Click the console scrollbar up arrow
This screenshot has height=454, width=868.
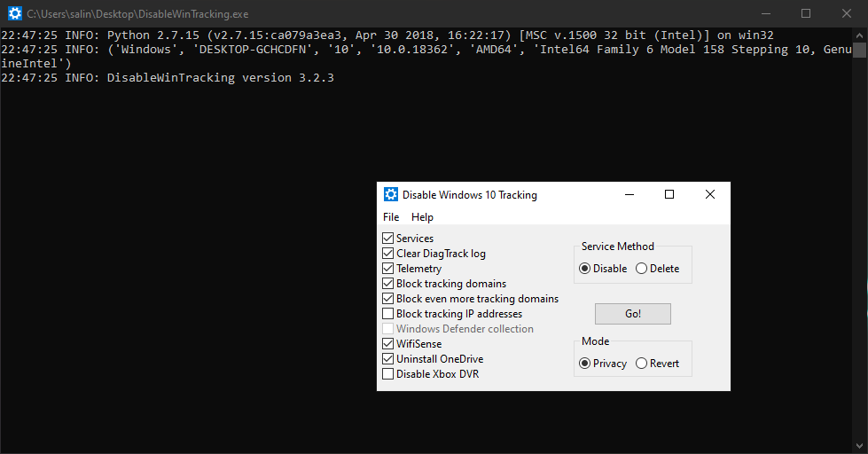(x=860, y=35)
